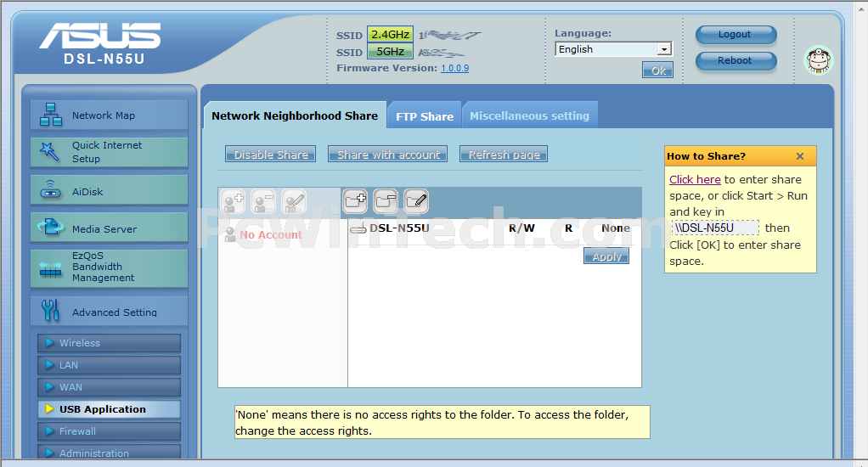The height and width of the screenshot is (467, 868).
Task: Open Advanced Setting tools icon
Action: pos(50,311)
